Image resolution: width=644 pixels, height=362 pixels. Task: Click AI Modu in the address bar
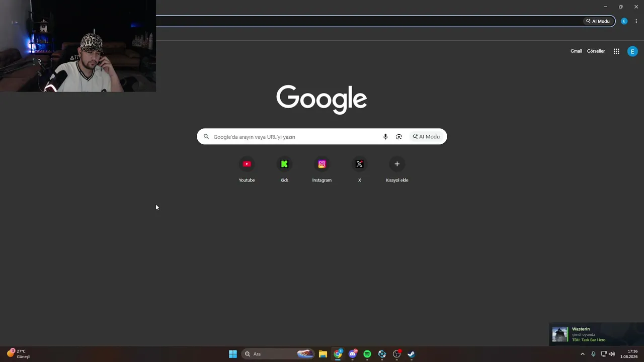598,21
